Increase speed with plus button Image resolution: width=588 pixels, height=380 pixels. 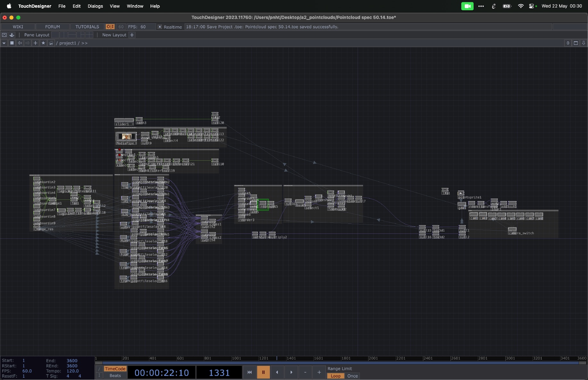(x=319, y=372)
